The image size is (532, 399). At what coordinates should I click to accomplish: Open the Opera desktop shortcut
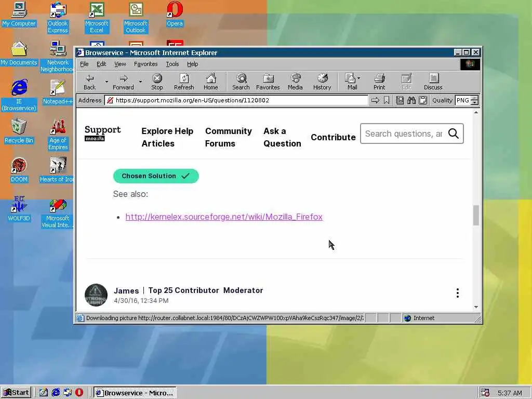click(175, 14)
